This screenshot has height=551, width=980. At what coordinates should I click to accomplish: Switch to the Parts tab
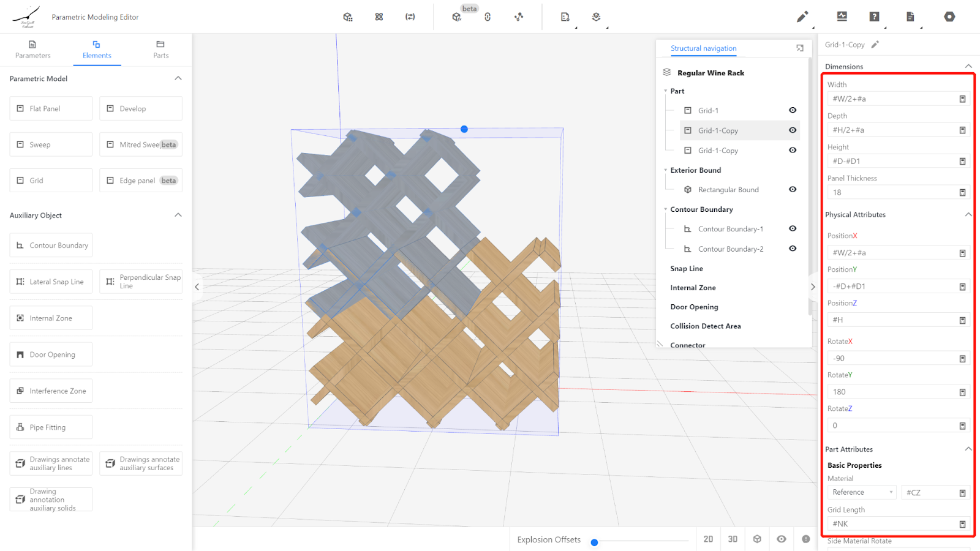160,49
